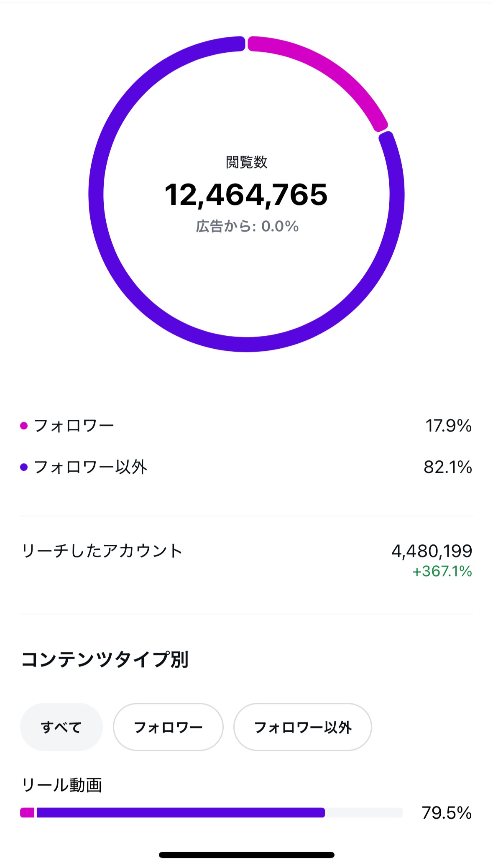Click the purple non-follower legend dot

coord(24,467)
